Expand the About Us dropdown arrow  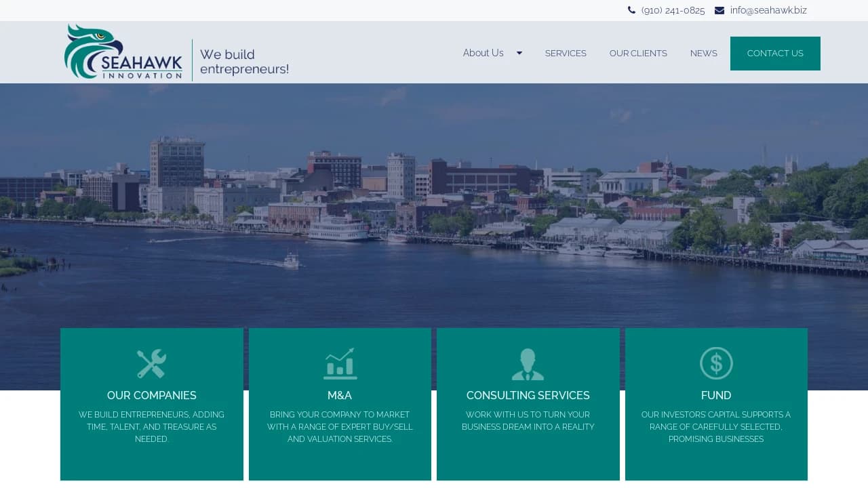coord(519,53)
